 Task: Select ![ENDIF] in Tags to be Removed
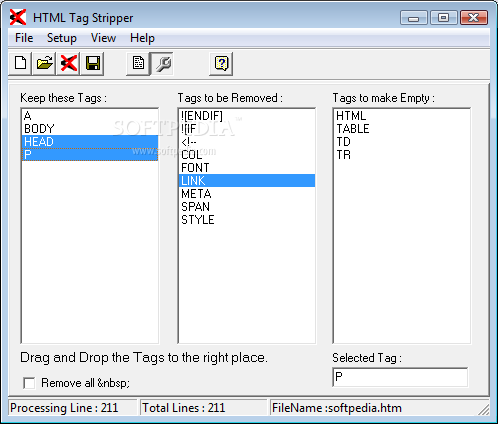[x=247, y=116]
